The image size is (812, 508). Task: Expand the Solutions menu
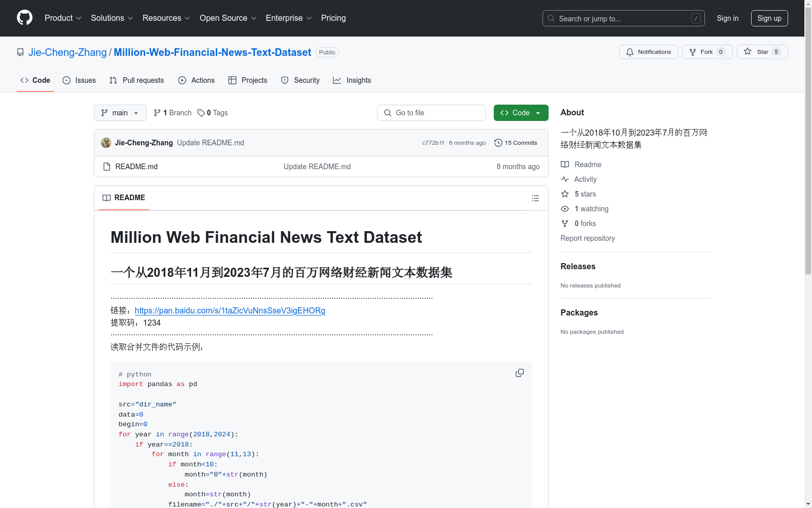[112, 18]
